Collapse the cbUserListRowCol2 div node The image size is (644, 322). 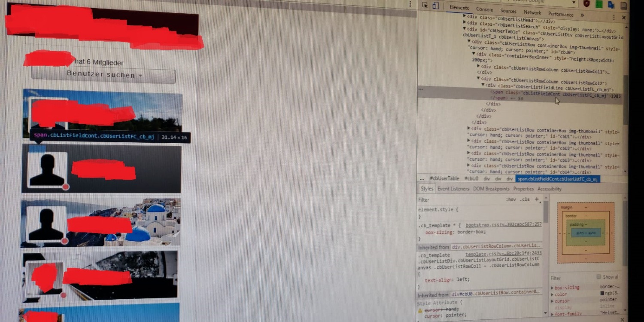click(478, 78)
